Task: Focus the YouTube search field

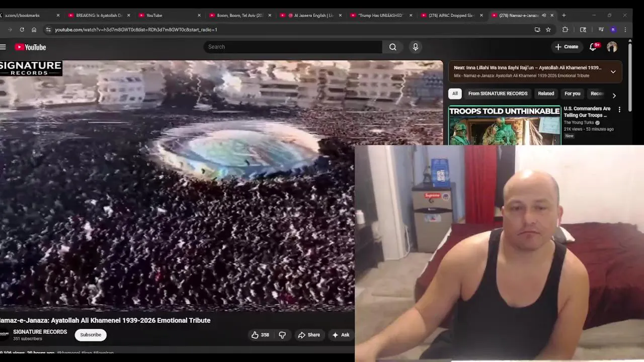Action: pyautogui.click(x=293, y=47)
